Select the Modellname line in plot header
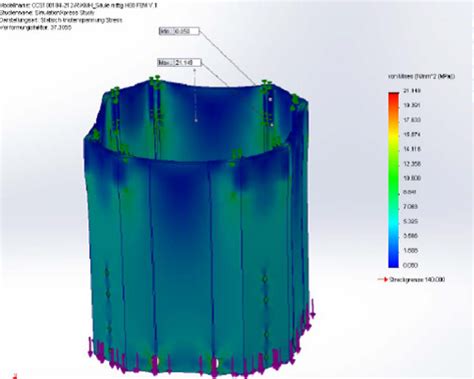This screenshot has height=379, width=474. [79, 5]
